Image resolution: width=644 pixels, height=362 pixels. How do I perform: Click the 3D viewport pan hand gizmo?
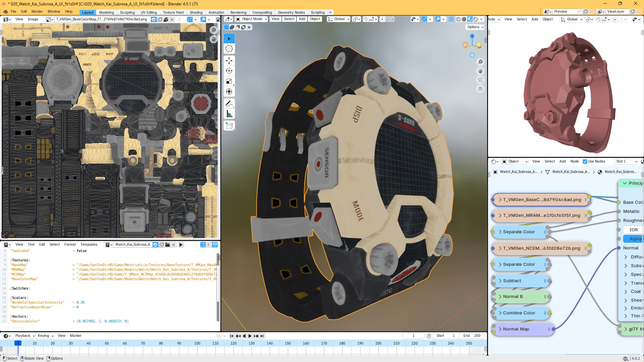pos(480,71)
